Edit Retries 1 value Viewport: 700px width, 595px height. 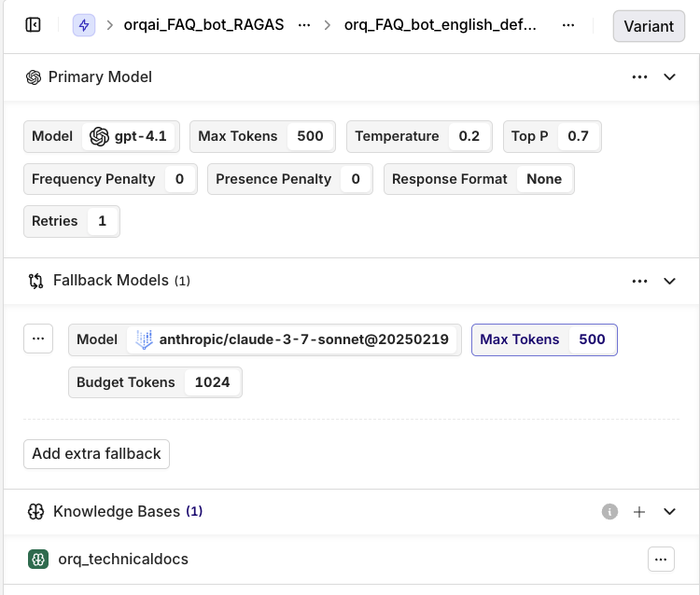72,221
